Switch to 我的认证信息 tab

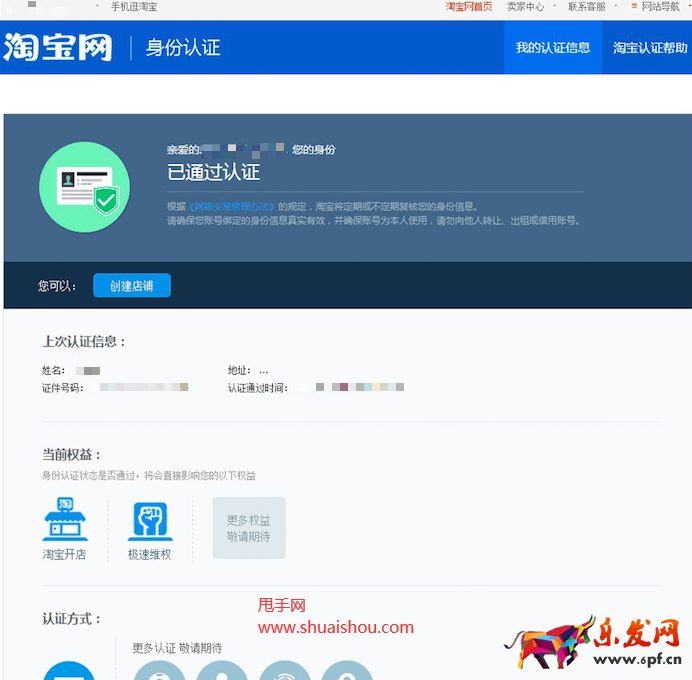tap(552, 48)
